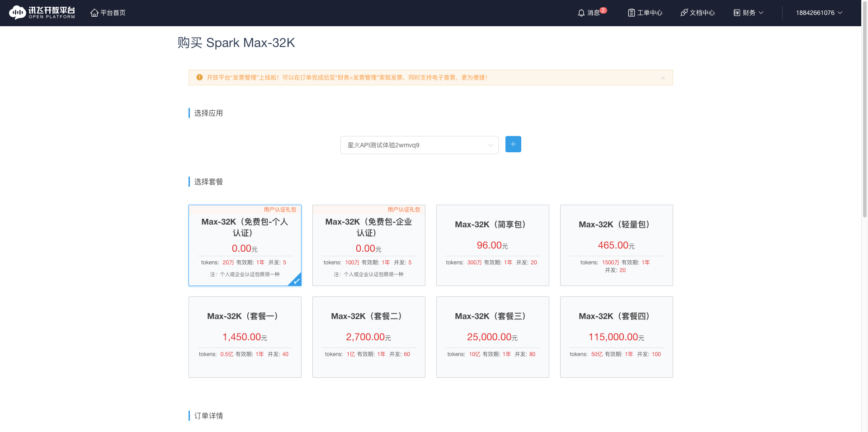Screen dimensions: 868x432
Task: Select the Max-32K 套餐四 package card
Action: tap(616, 337)
